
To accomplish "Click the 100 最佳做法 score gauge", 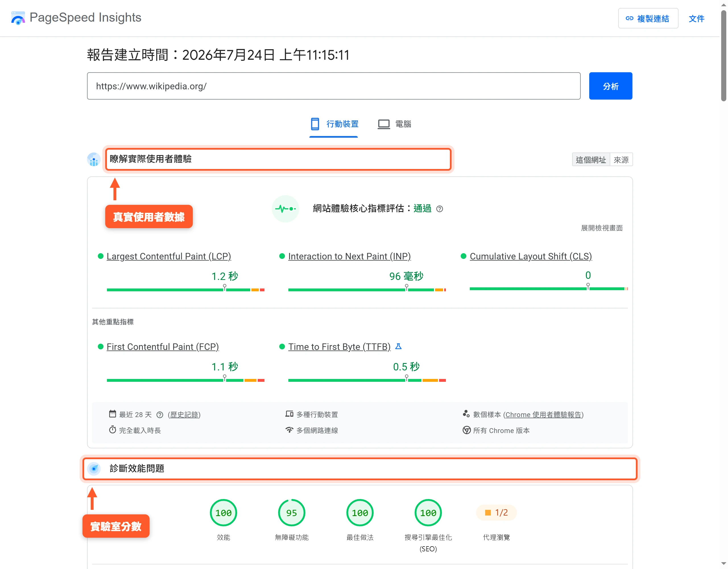I will pos(360,513).
